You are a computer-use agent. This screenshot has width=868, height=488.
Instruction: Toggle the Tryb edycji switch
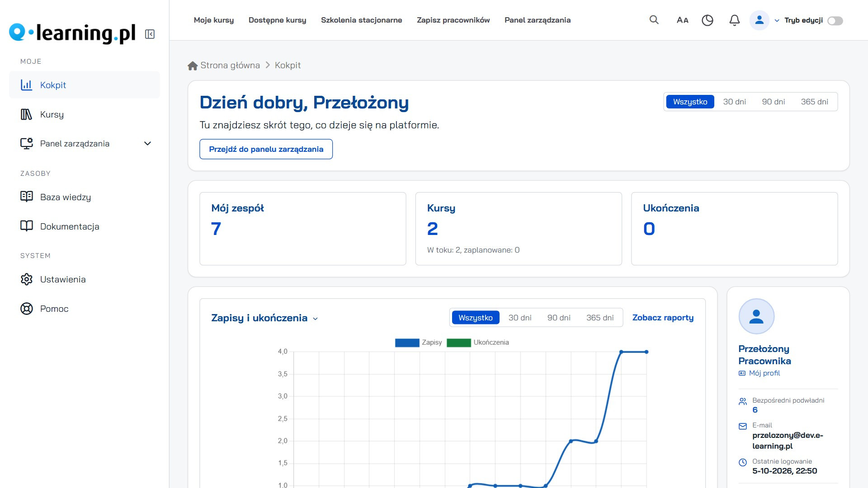pyautogui.click(x=835, y=21)
